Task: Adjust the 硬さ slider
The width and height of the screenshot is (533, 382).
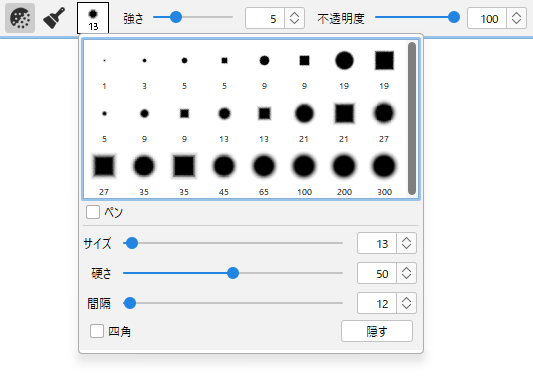Action: [233, 273]
